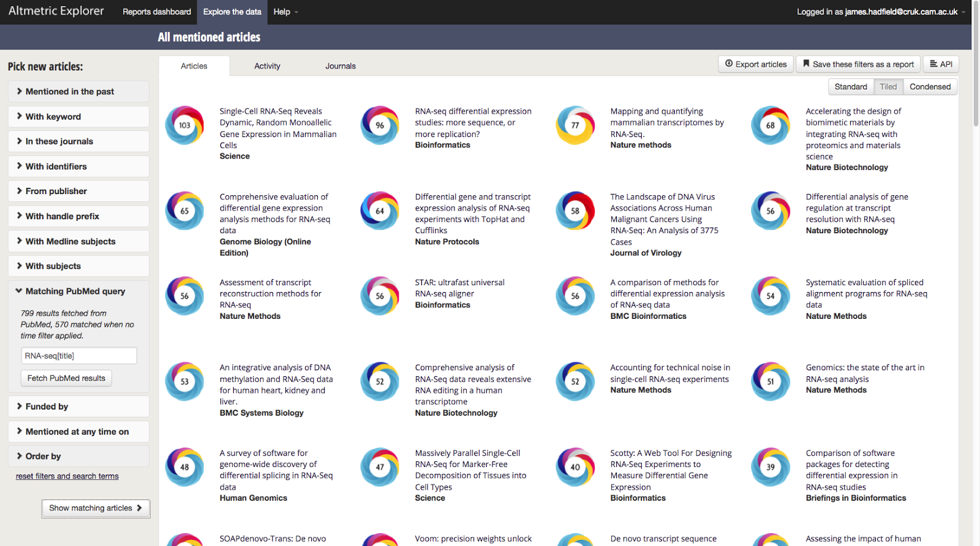Viewport: 980px width, 546px height.
Task: Click the Altmetric donut scored 48
Action: [x=184, y=467]
